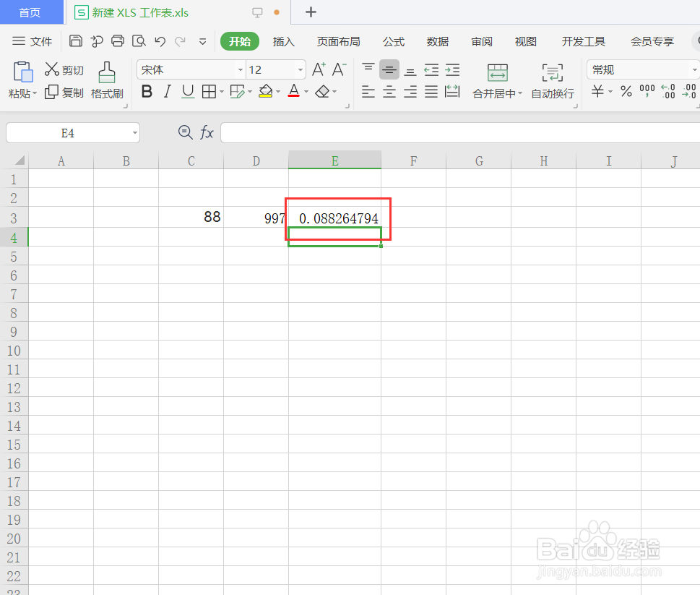700x595 pixels.
Task: Open the 宋体 font family dropdown
Action: point(189,69)
